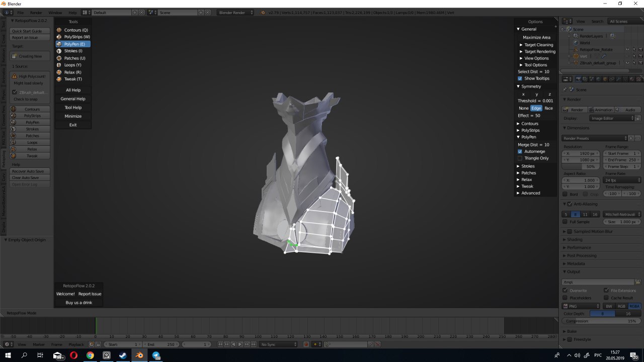Click Loops button in left RetopoFlow sidebar
Viewport: 644px width, 362px height.
30,143
